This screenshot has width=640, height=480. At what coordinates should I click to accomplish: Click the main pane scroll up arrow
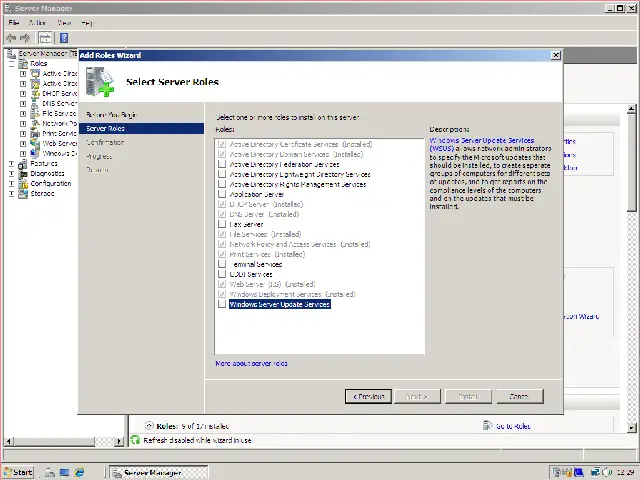632,109
